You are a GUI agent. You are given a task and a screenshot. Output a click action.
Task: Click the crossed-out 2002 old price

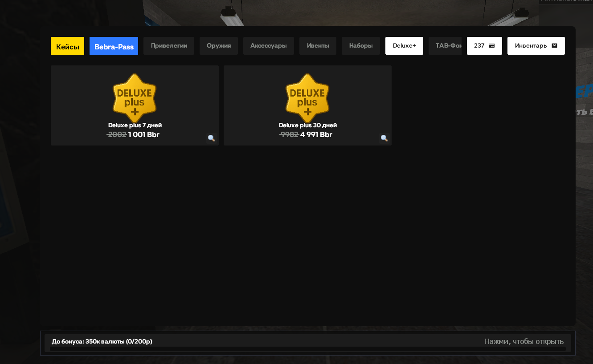pyautogui.click(x=117, y=135)
